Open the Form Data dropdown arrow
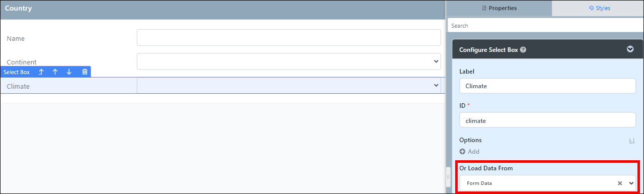Viewport: 644px width, 194px height. point(631,183)
